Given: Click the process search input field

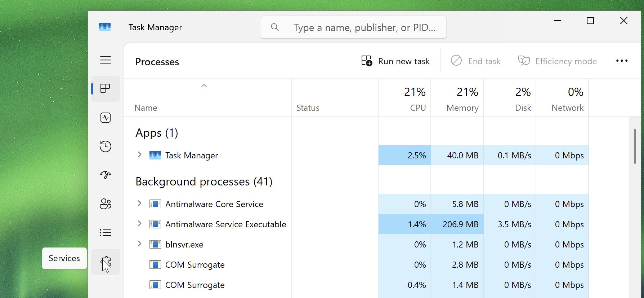Looking at the screenshot, I should pyautogui.click(x=364, y=27).
